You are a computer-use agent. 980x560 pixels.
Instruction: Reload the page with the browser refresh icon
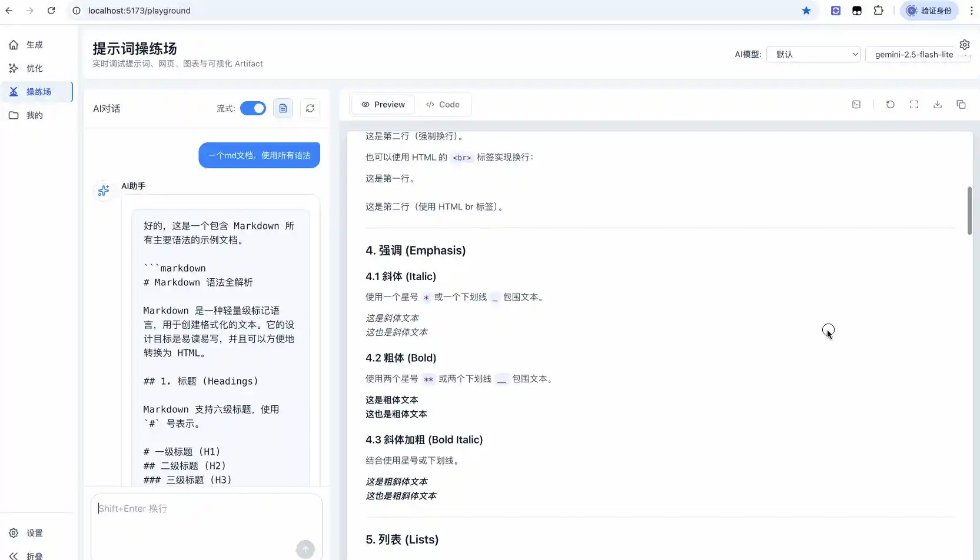tap(51, 11)
